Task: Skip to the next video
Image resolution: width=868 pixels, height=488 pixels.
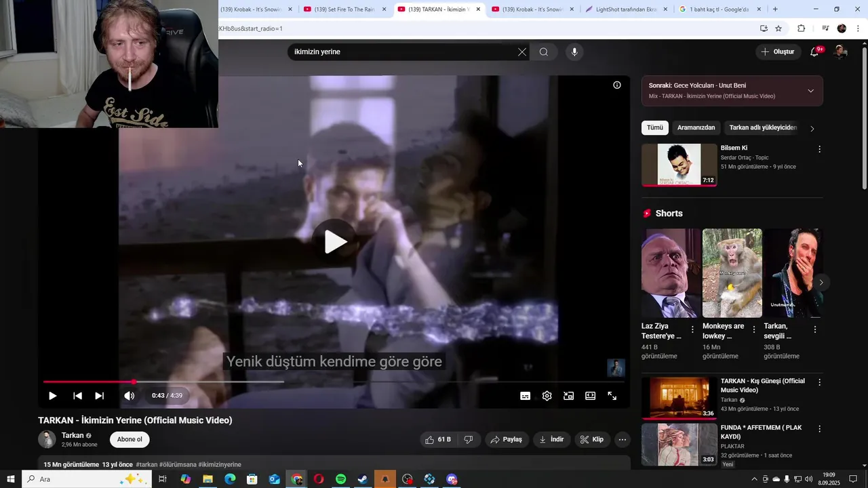Action: (99, 396)
